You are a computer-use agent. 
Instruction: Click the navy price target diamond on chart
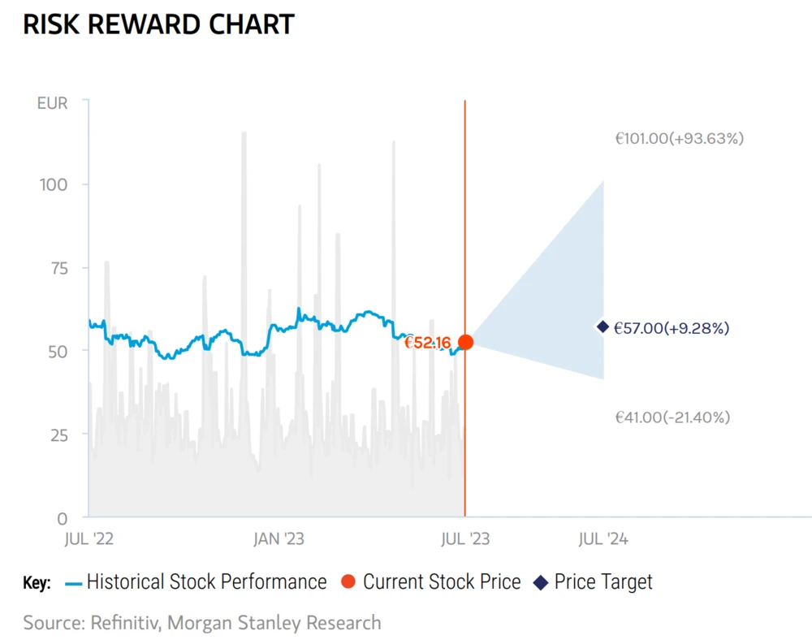[x=603, y=326]
